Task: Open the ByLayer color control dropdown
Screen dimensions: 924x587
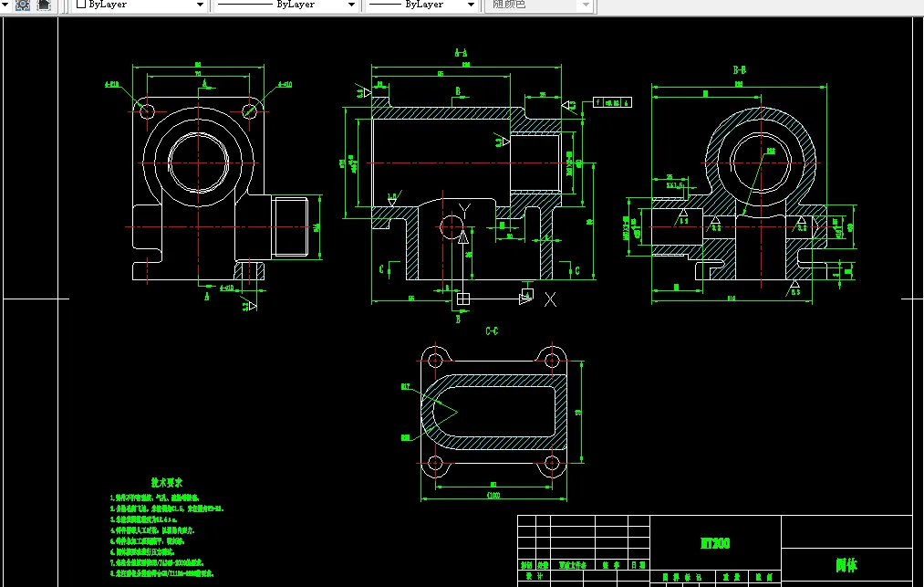Action: pos(140,5)
